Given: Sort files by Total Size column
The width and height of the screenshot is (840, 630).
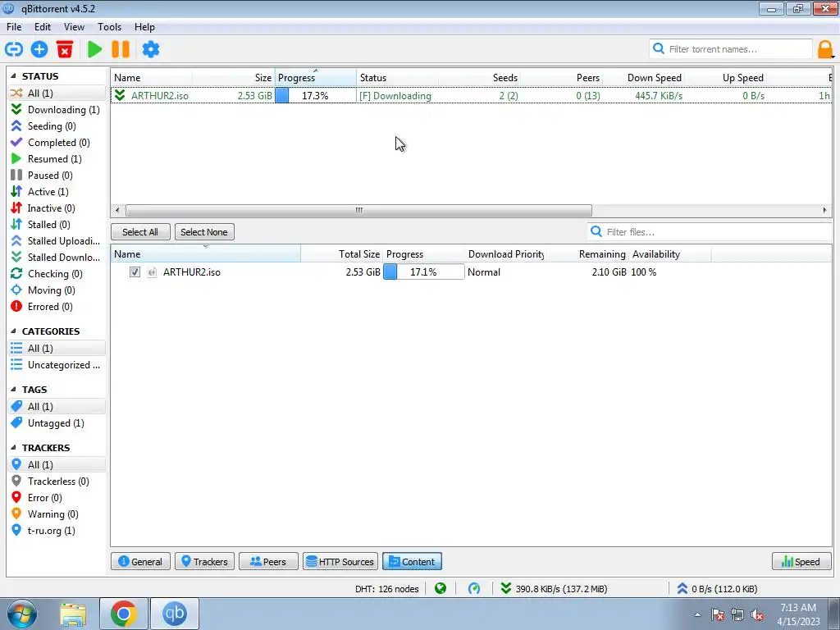Looking at the screenshot, I should point(342,254).
